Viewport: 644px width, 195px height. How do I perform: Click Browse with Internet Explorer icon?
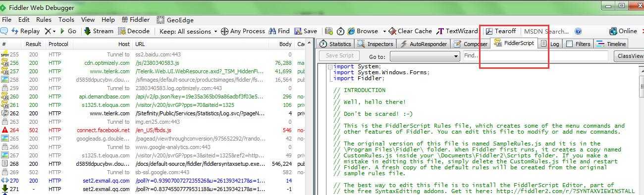(x=351, y=31)
